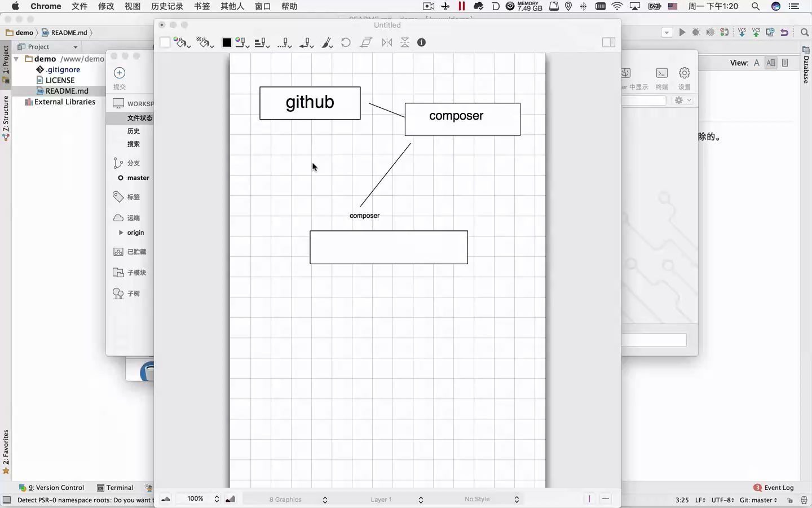This screenshot has height=508, width=812.
Task: Open the Terminal tab
Action: click(x=115, y=488)
